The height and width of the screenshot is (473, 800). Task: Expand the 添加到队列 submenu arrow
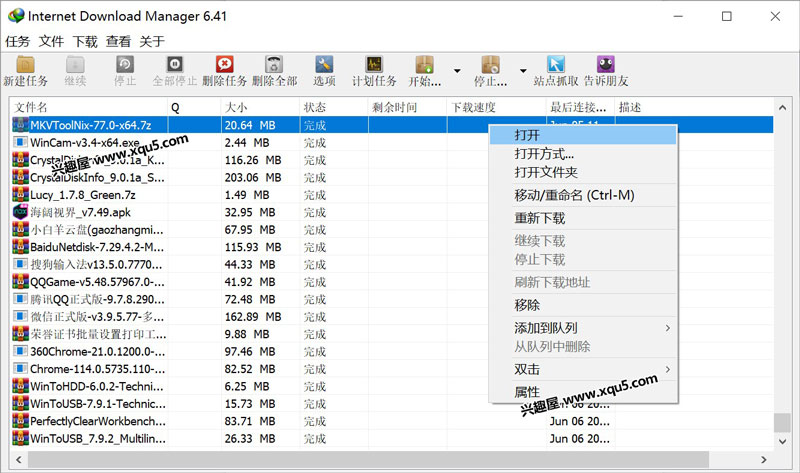(667, 328)
